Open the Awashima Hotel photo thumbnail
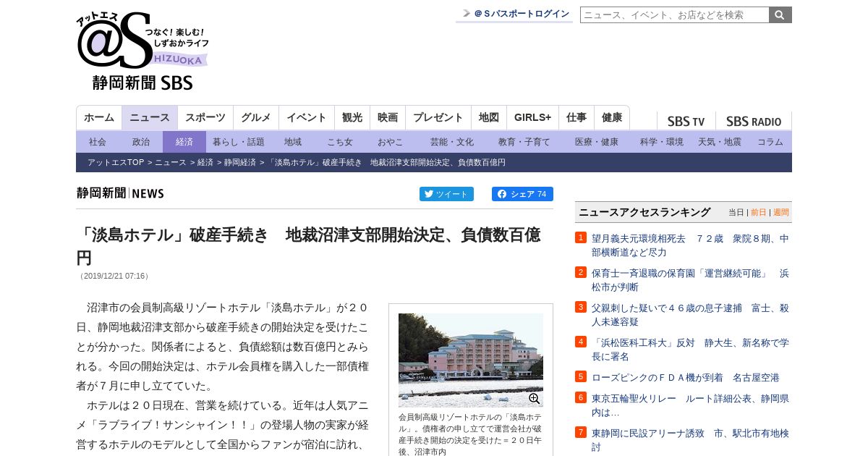Screen dimensions: 868x456 click(x=471, y=360)
